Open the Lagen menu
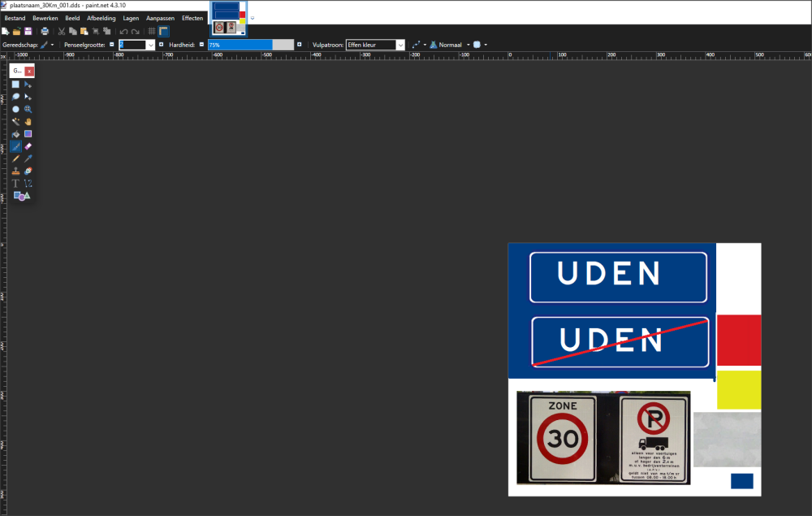 point(131,18)
